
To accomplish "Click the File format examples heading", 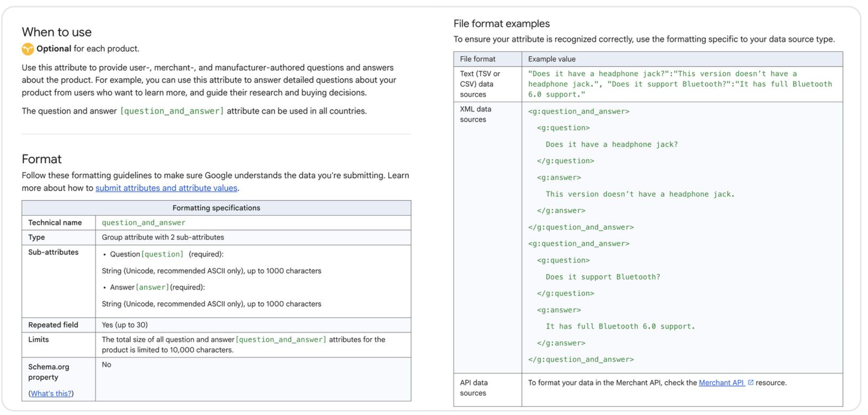I will click(501, 24).
